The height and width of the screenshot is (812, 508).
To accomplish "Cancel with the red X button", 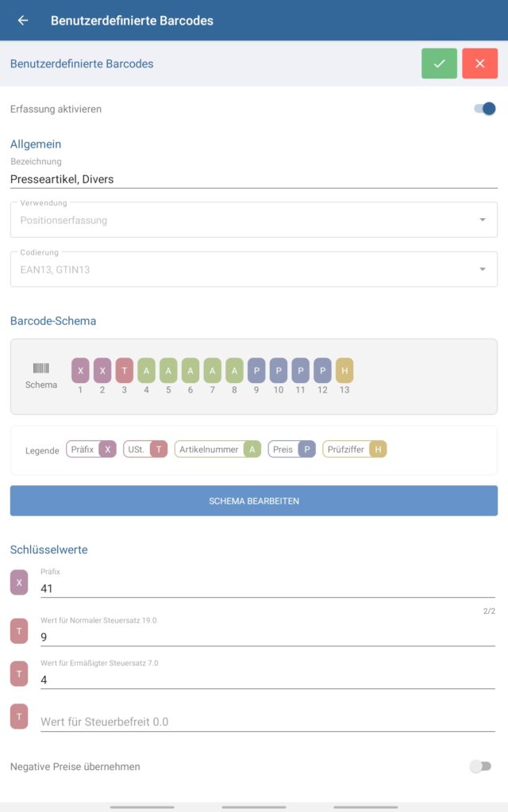I will pos(479,63).
